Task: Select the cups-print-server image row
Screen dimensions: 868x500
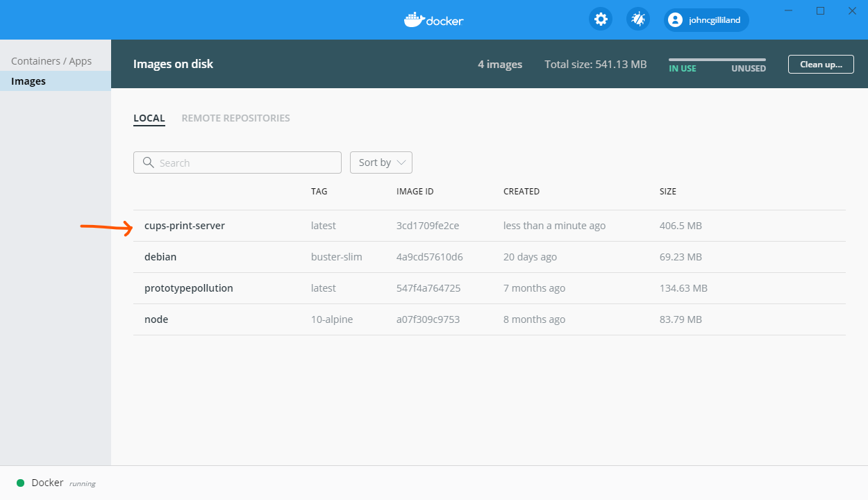Action: point(490,226)
